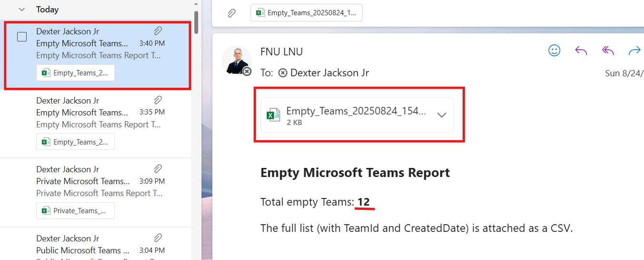
Task: Click the Reply All double-arrow icon
Action: pyautogui.click(x=608, y=51)
